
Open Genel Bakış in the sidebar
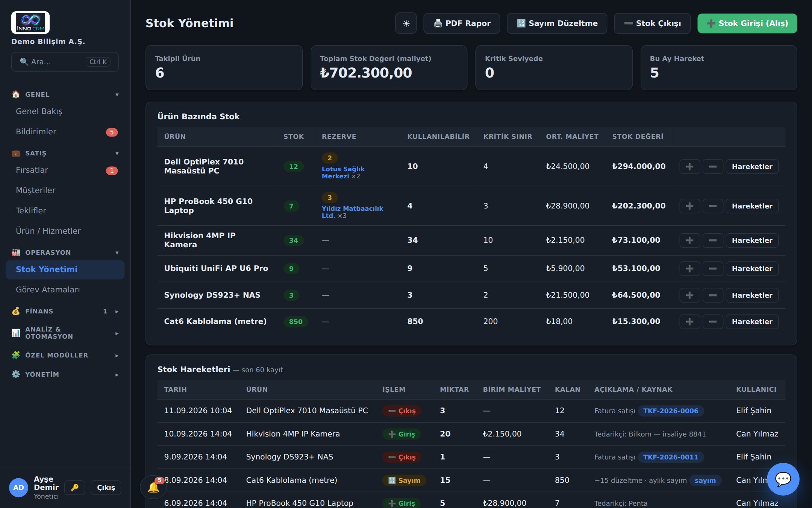(65, 111)
